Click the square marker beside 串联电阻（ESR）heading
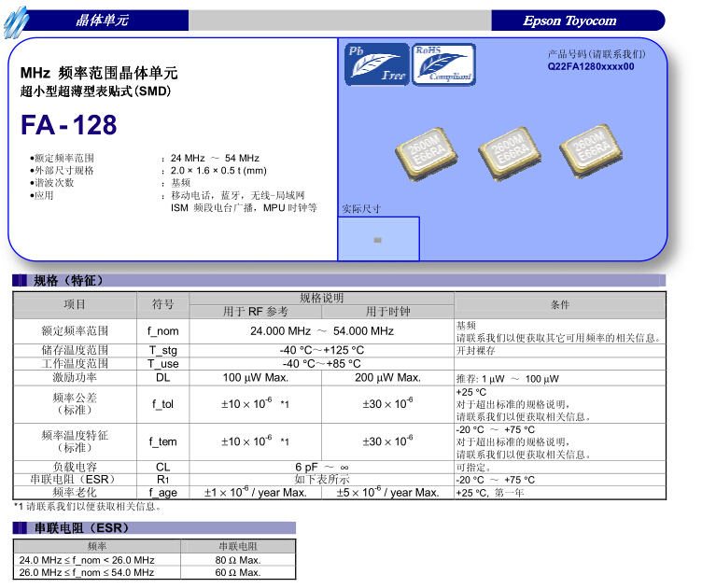The width and height of the screenshot is (702, 588). click(x=20, y=528)
